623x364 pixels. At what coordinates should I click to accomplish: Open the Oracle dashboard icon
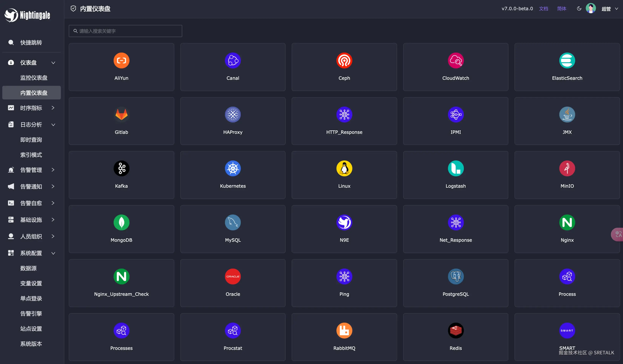point(233,276)
